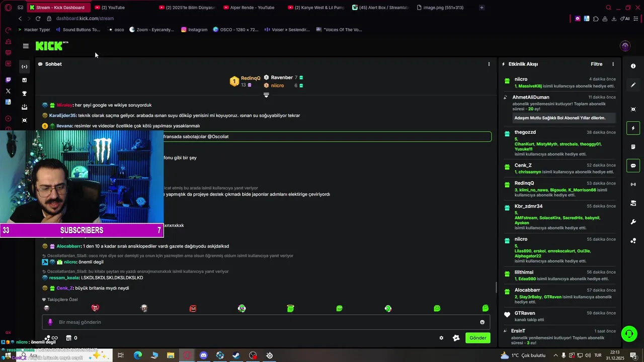Expand the chat leaderboard arrow
Image resolution: width=644 pixels, height=362 pixels.
click(x=266, y=95)
